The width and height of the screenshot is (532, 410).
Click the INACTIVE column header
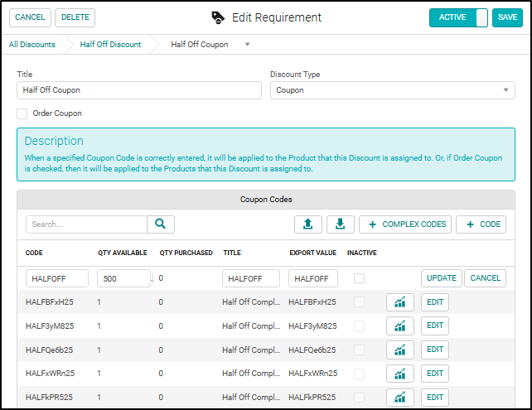pos(361,253)
